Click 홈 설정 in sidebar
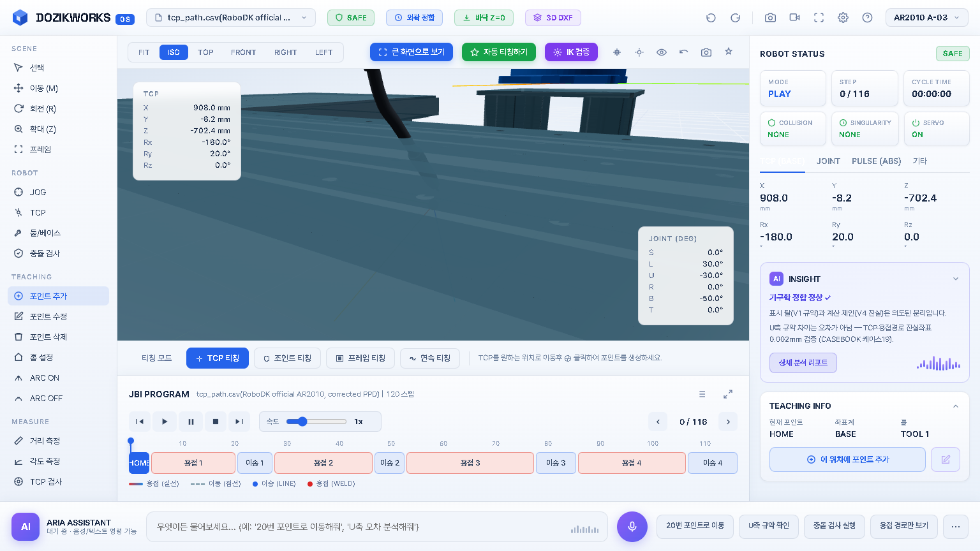 [x=58, y=357]
